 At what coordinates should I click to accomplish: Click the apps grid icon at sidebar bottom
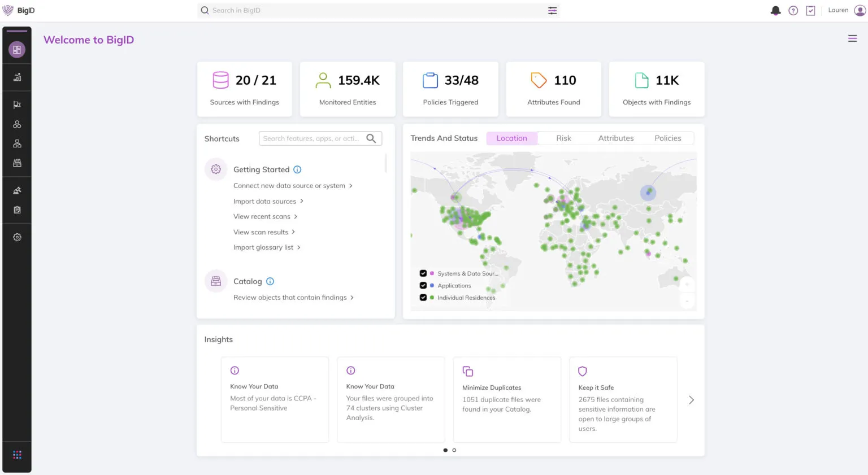[17, 455]
